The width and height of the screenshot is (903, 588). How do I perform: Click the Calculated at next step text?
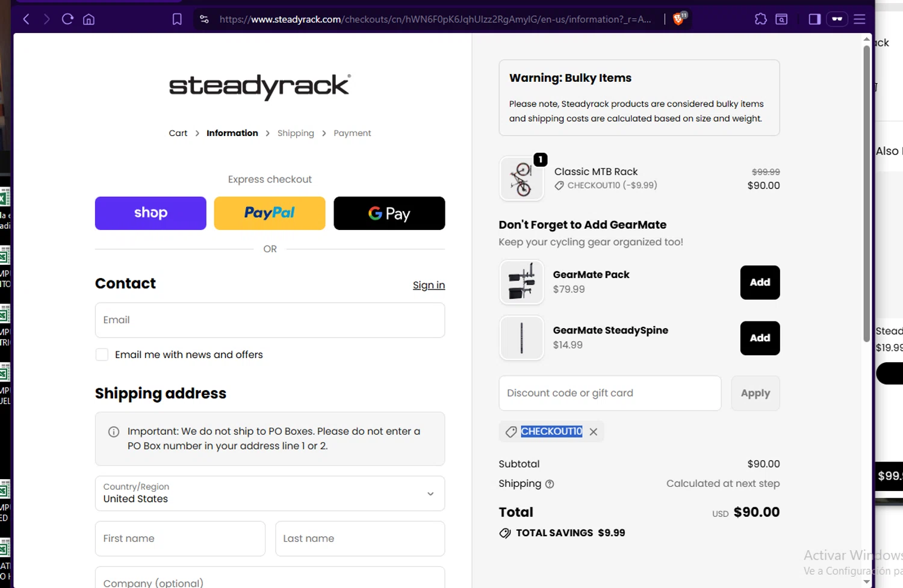[723, 483]
